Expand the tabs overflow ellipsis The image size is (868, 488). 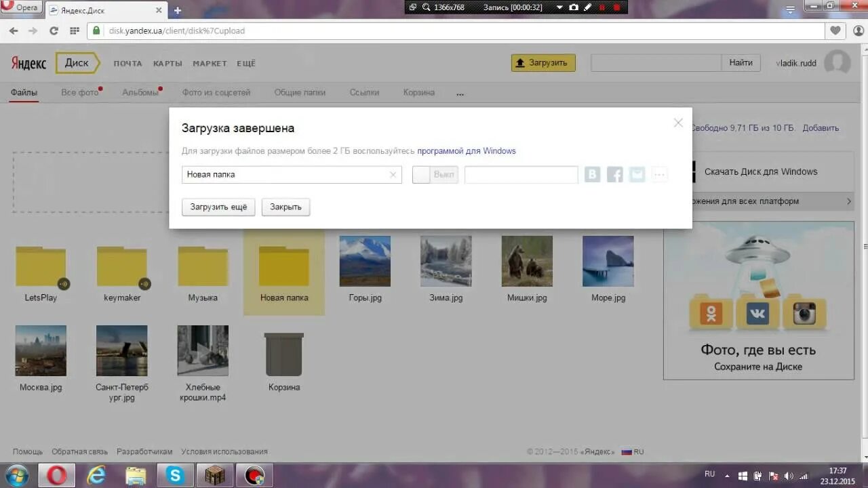460,94
